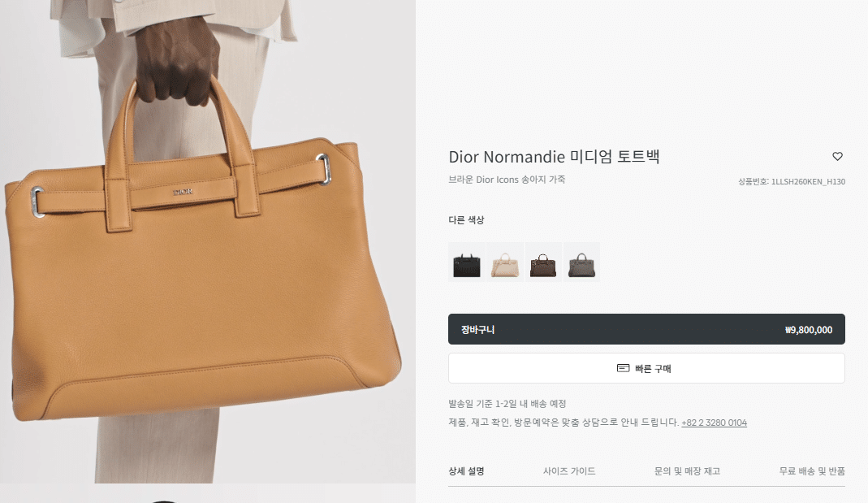
Task: Select the black color variant thumbnail
Action: (467, 262)
